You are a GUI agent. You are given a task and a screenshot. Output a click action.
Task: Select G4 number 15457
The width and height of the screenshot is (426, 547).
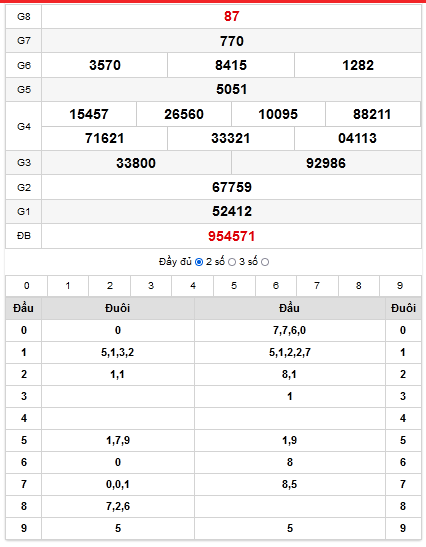[x=89, y=114]
